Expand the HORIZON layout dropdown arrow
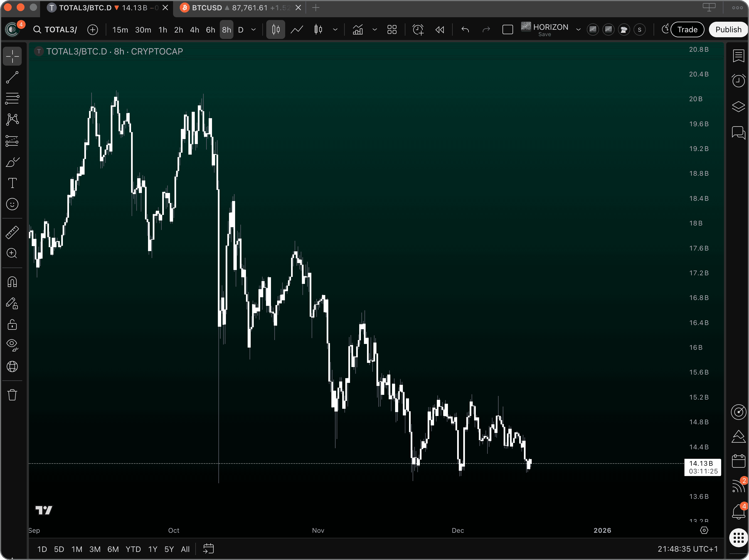The width and height of the screenshot is (749, 560). [x=578, y=30]
